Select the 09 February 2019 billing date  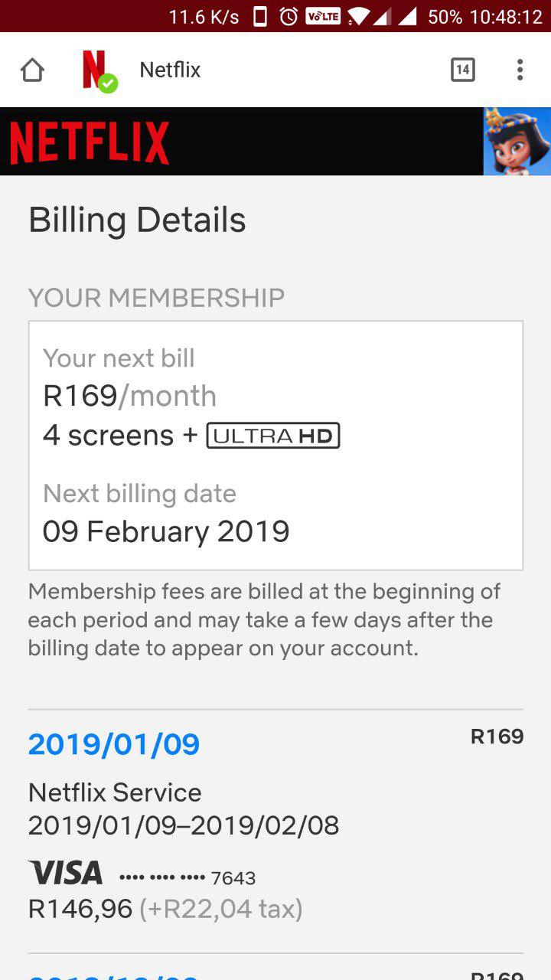166,531
